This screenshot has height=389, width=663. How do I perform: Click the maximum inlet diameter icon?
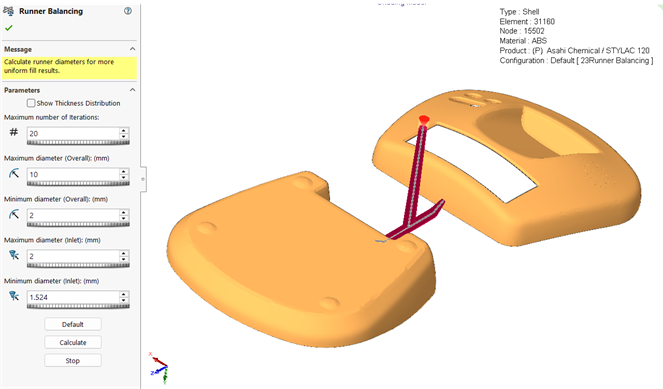coord(14,255)
